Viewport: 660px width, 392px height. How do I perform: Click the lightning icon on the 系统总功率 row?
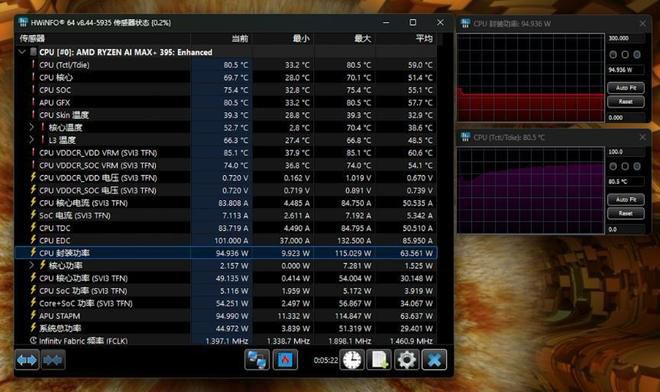[33, 328]
